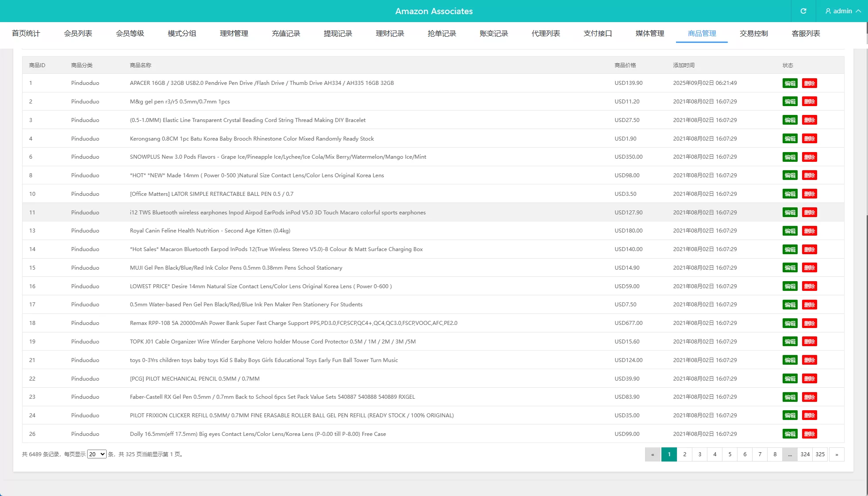Open 客服列表 navigation tab
Viewport: 868px width, 496px height.
click(x=806, y=34)
